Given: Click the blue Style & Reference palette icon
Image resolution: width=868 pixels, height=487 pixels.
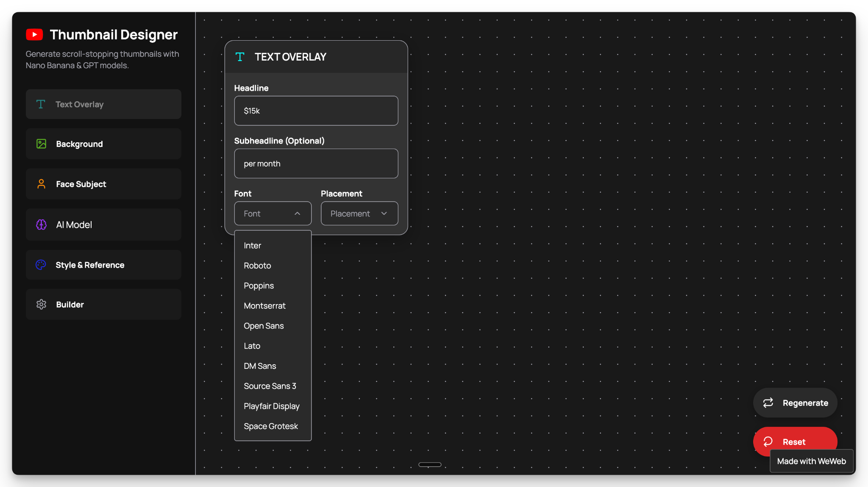Looking at the screenshot, I should [x=41, y=265].
